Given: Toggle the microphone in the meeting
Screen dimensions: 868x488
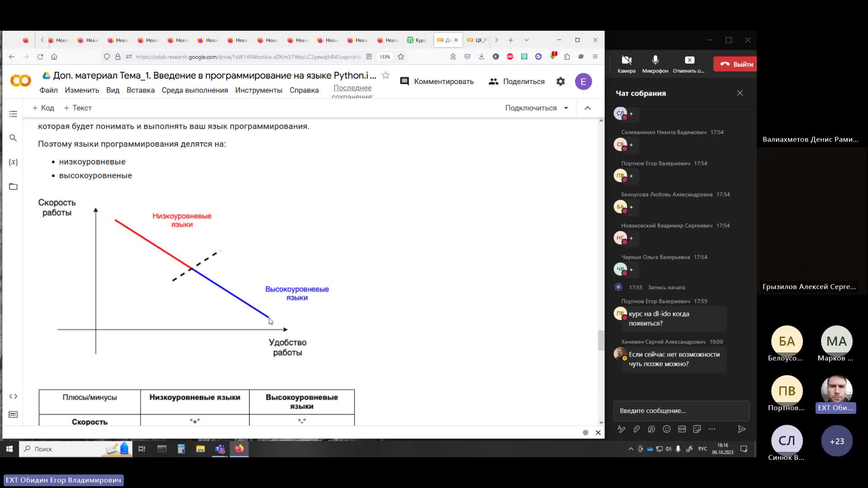Looking at the screenshot, I should (655, 64).
